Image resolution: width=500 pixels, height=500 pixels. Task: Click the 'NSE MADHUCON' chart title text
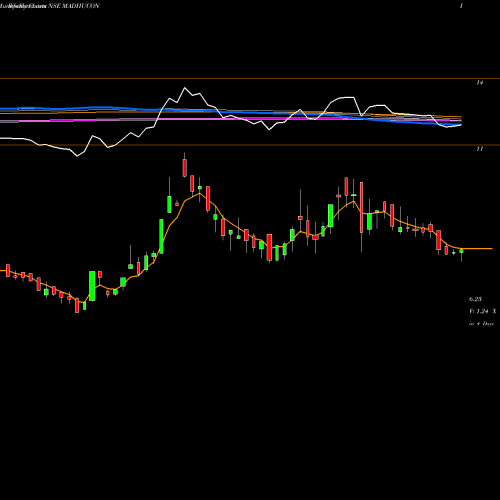coord(74,6)
